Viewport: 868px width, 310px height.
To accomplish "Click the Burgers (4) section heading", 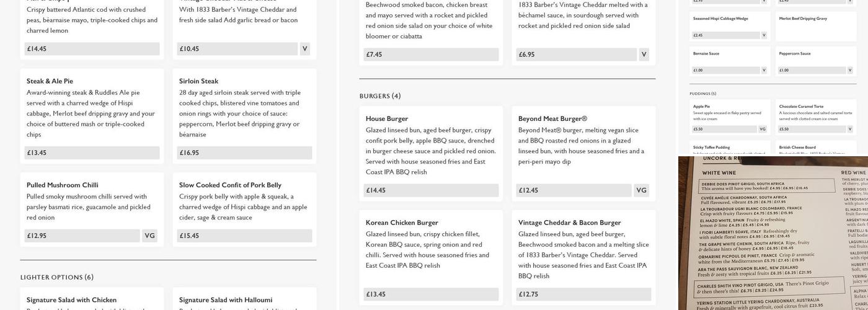I will (380, 96).
